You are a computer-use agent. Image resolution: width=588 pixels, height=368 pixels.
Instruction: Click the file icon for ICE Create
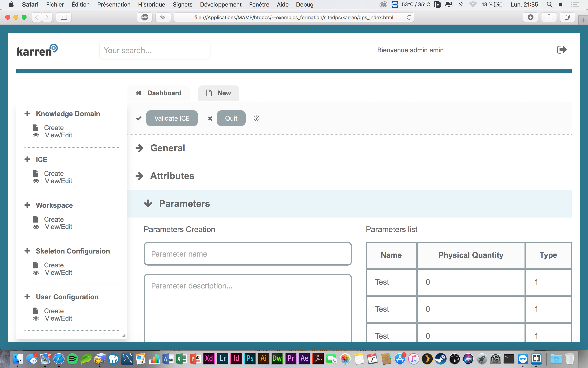[36, 174]
